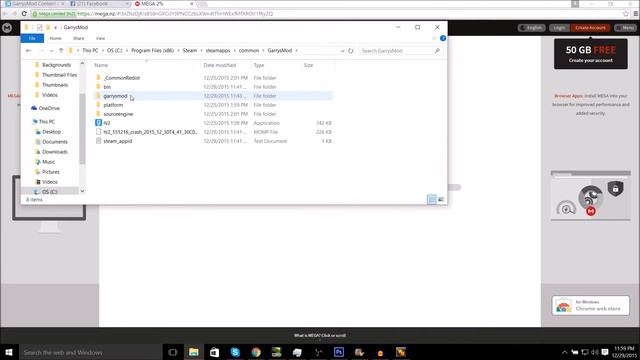
Task: Click the MEGA logo in browser page
Action: tap(7, 28)
